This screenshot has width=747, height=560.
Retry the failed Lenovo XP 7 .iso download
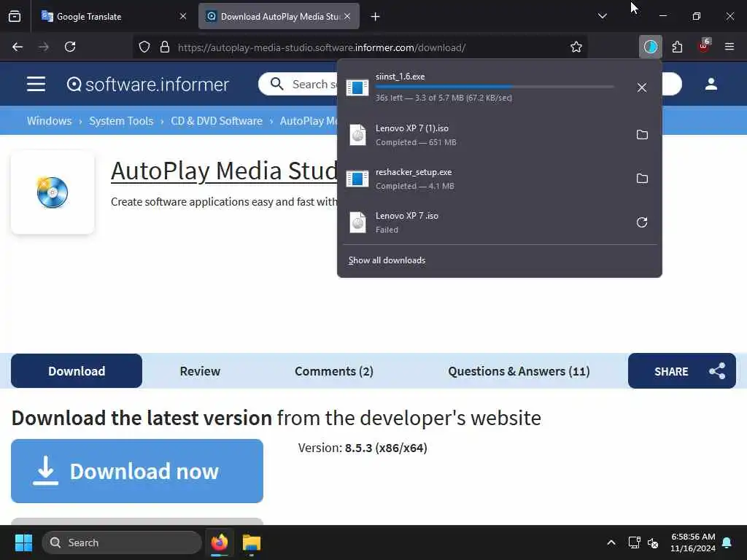coord(642,222)
